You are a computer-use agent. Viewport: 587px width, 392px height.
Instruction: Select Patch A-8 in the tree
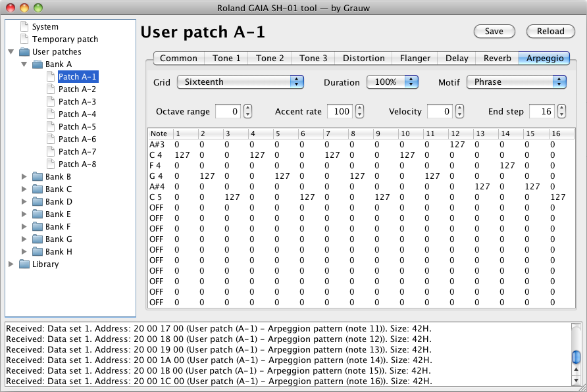[77, 164]
